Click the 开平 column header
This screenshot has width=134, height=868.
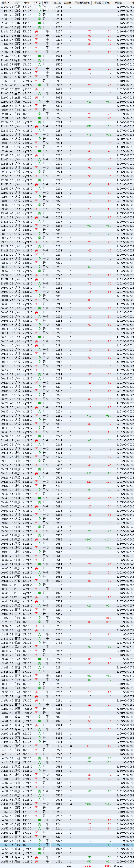(x=47, y=2)
